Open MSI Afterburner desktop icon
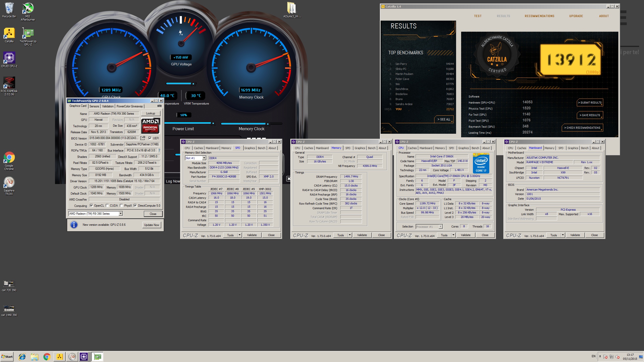The width and height of the screenshot is (644, 362). 28,12
